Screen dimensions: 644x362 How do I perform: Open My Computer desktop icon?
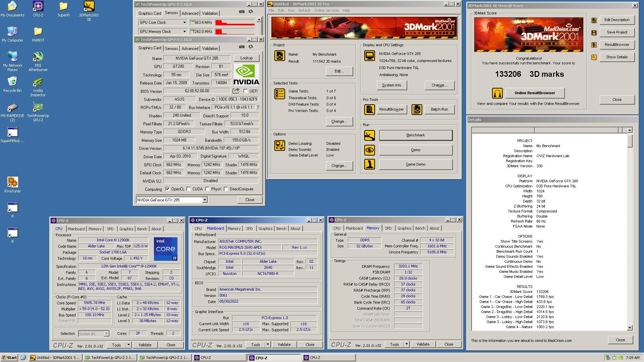point(12,34)
